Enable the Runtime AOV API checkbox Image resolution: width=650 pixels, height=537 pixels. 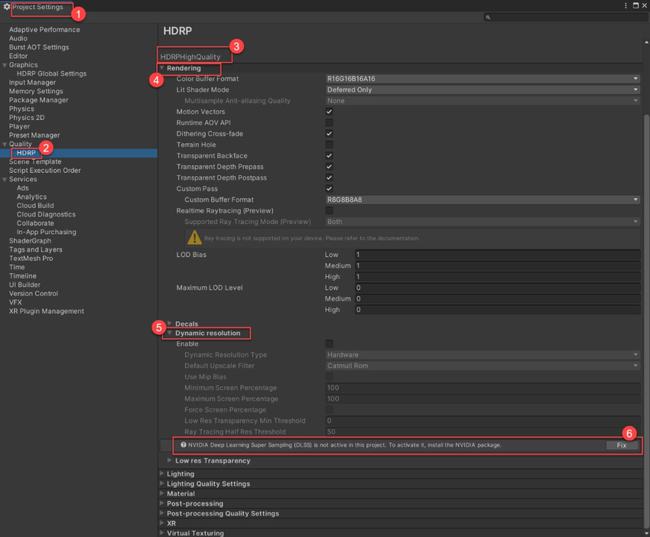(x=329, y=123)
